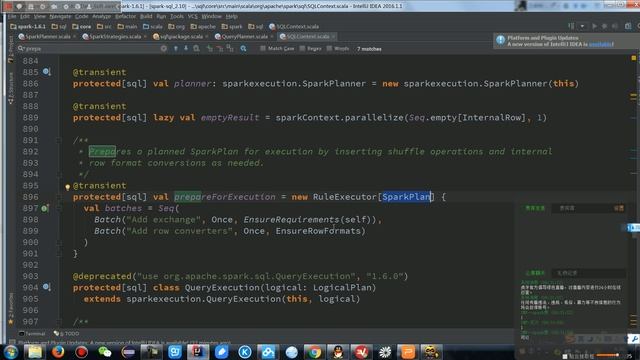Click the scala breadcrumb folder

tap(153, 27)
